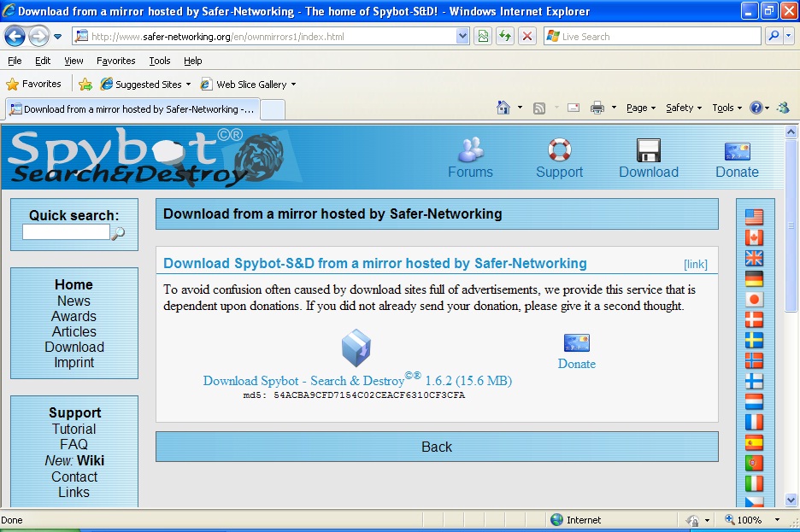Select the German flag language

[754, 278]
